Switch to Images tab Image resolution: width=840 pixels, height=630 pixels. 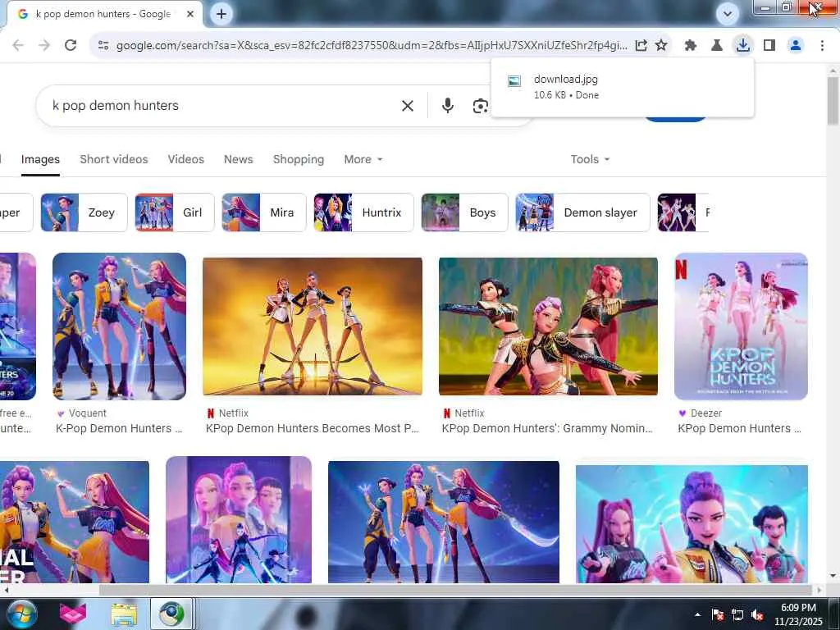tap(40, 159)
